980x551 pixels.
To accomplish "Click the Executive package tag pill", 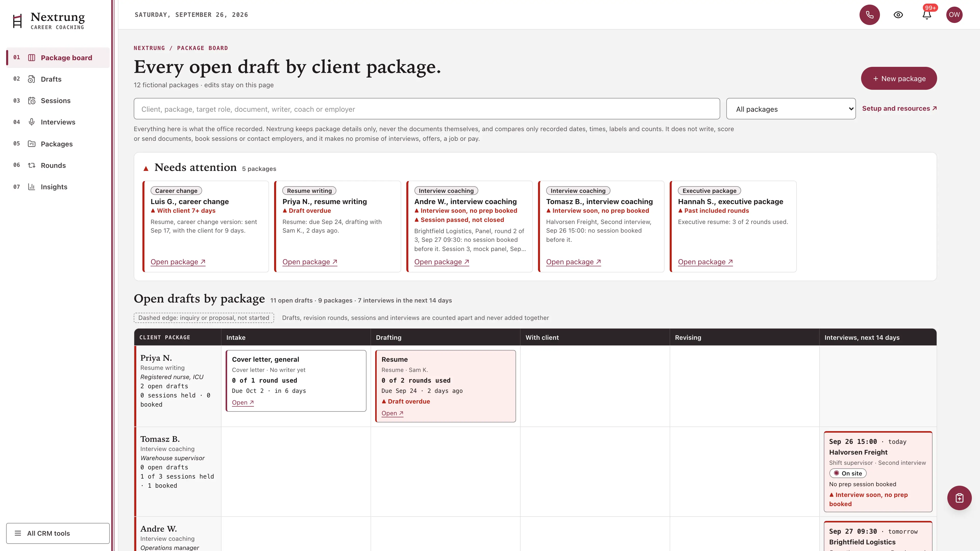I will [x=709, y=191].
